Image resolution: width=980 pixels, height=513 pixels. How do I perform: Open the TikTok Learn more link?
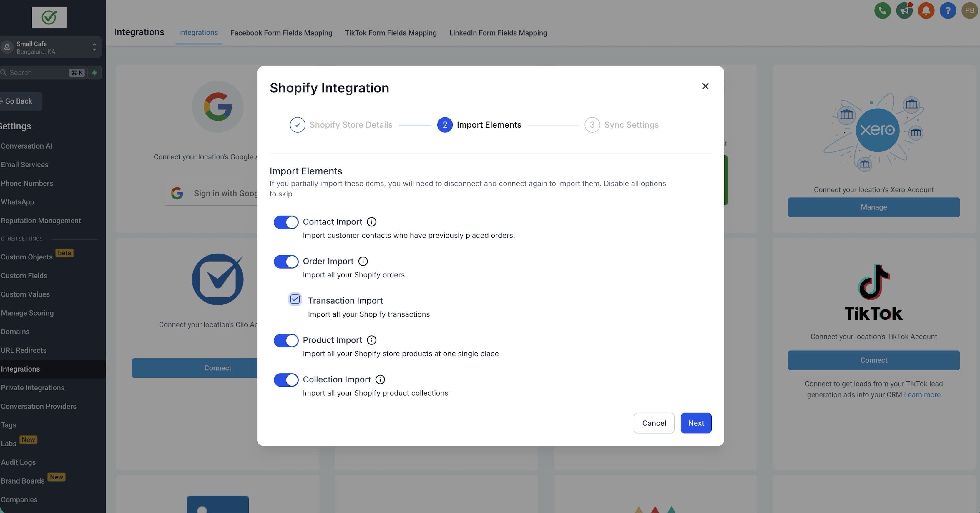click(x=922, y=395)
